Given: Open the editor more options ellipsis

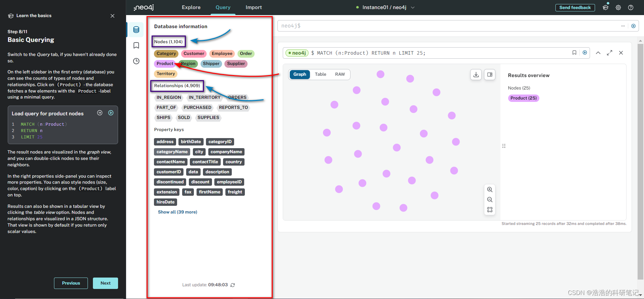Looking at the screenshot, I should (x=623, y=26).
